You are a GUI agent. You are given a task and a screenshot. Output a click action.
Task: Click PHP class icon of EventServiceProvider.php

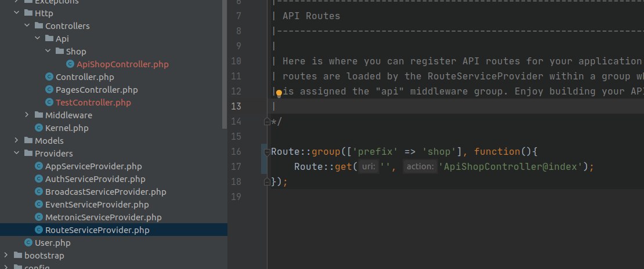pos(39,204)
